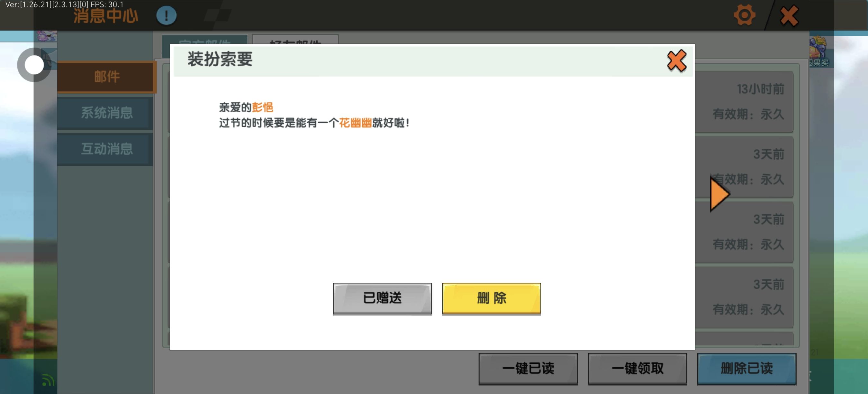Click the 一键已读 button
The height and width of the screenshot is (394, 868).
coord(528,368)
